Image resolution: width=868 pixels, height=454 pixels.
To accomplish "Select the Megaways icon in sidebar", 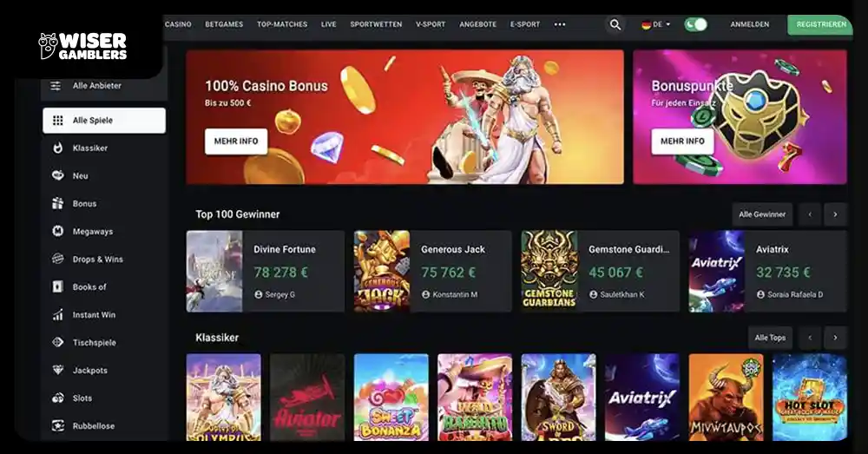I will 57,231.
